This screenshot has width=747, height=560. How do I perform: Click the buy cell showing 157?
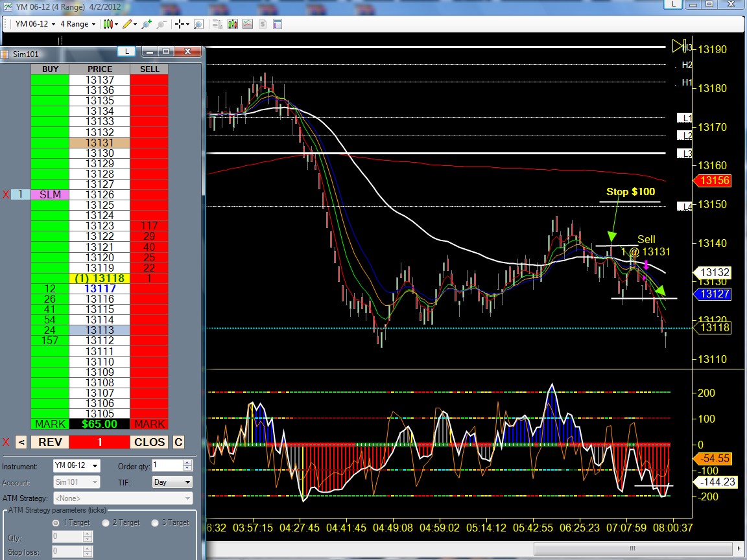pyautogui.click(x=50, y=340)
